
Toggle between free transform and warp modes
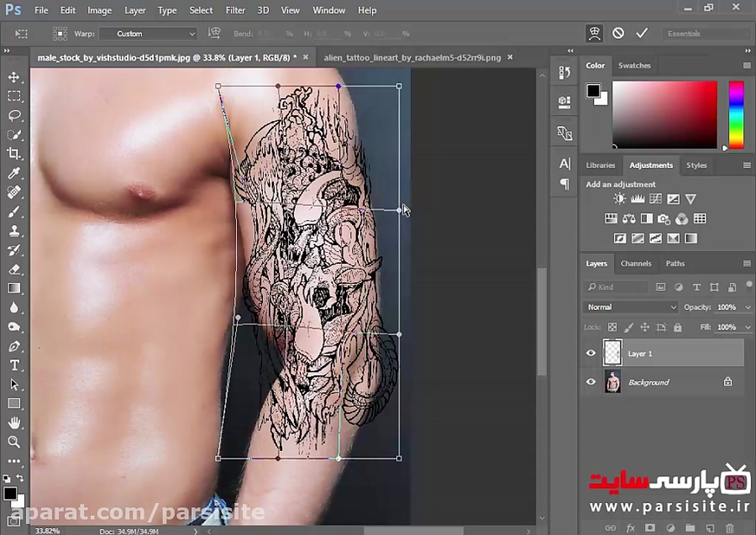click(595, 34)
